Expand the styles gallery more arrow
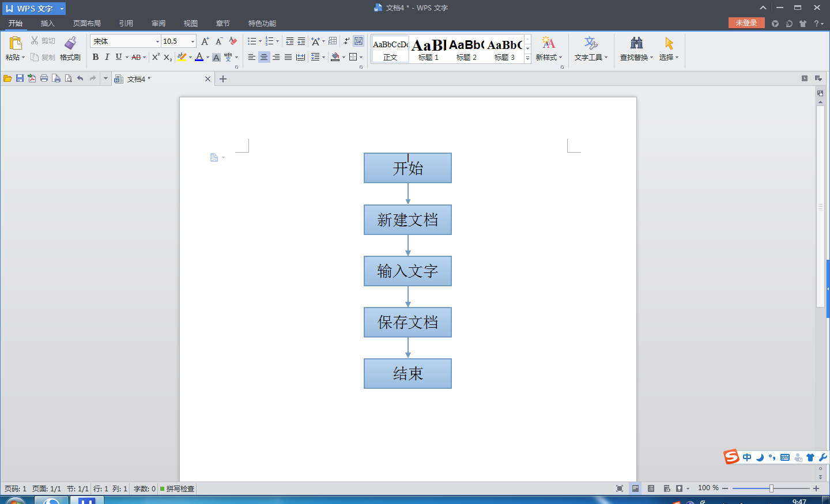 (527, 59)
